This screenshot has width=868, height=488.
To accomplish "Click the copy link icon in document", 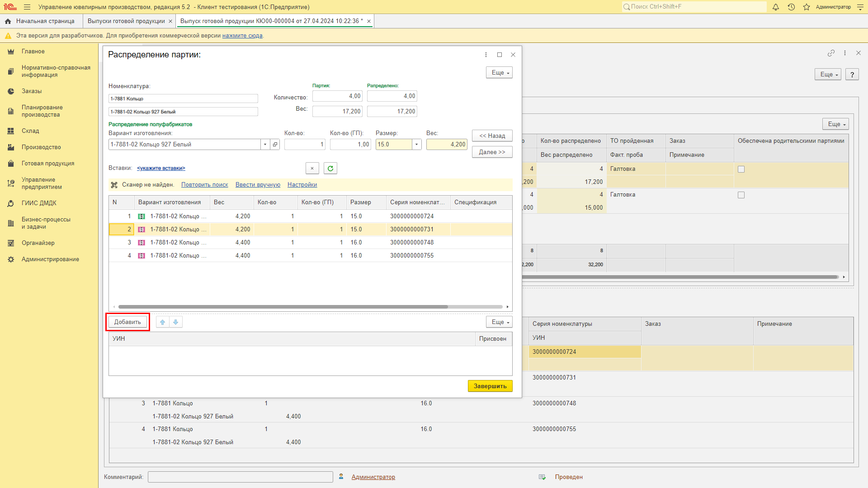I will click(x=831, y=53).
